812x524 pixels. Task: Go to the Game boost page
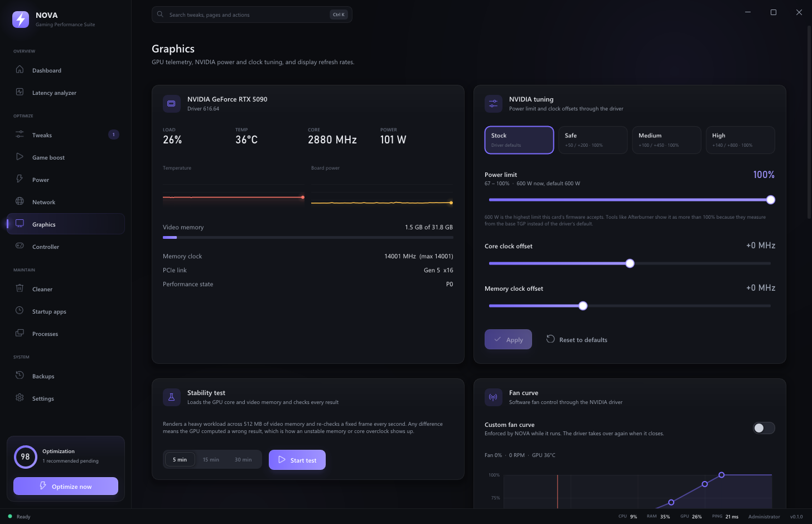(x=66, y=157)
